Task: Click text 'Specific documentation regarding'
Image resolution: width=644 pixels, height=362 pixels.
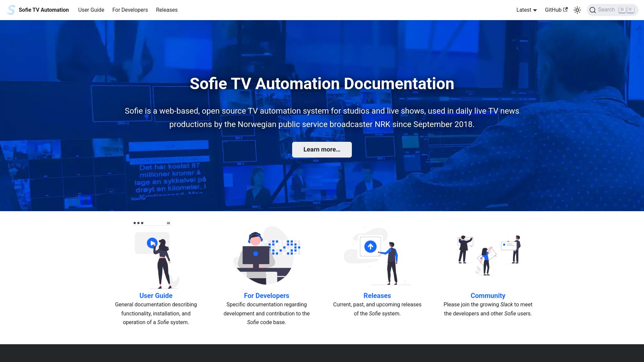Action: coord(267,305)
